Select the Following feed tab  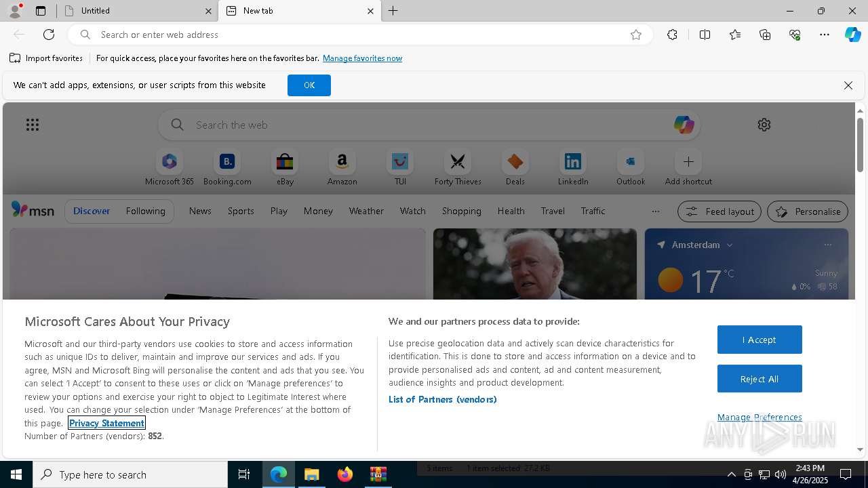pos(145,211)
